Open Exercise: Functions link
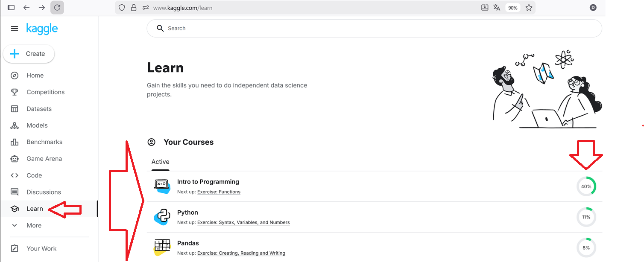 [x=219, y=192]
